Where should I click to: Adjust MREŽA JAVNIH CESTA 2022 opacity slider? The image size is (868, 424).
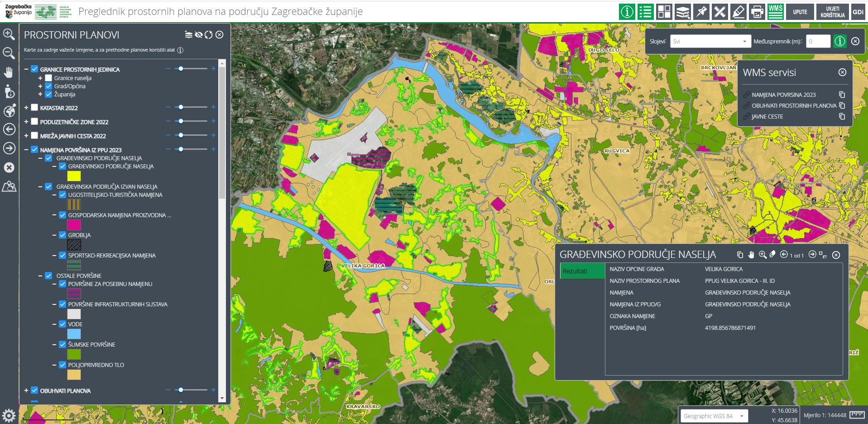coord(181,135)
